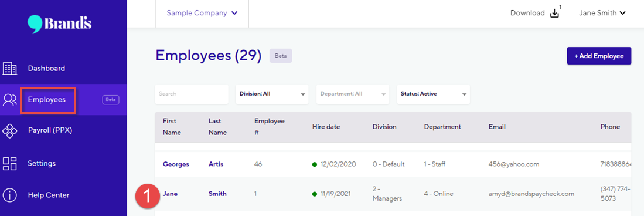Click the 0 - Default division cell
The width and height of the screenshot is (644, 216).
pyautogui.click(x=389, y=164)
